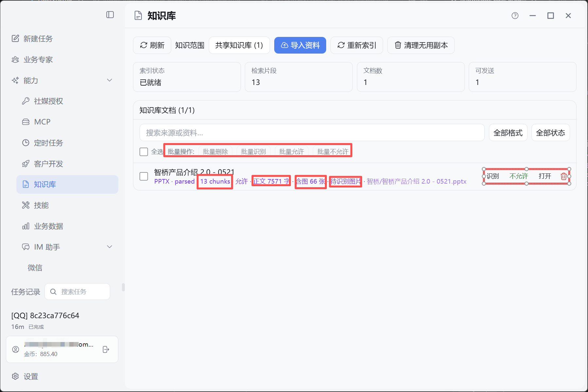Screen dimensions: 588x392
Task: Open 客户开发 in sidebar
Action: (x=42, y=164)
